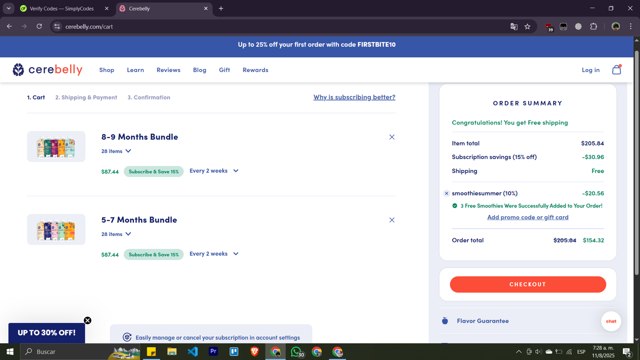The height and width of the screenshot is (360, 640).
Task: Click the 1. Cart step
Action: 36,97
